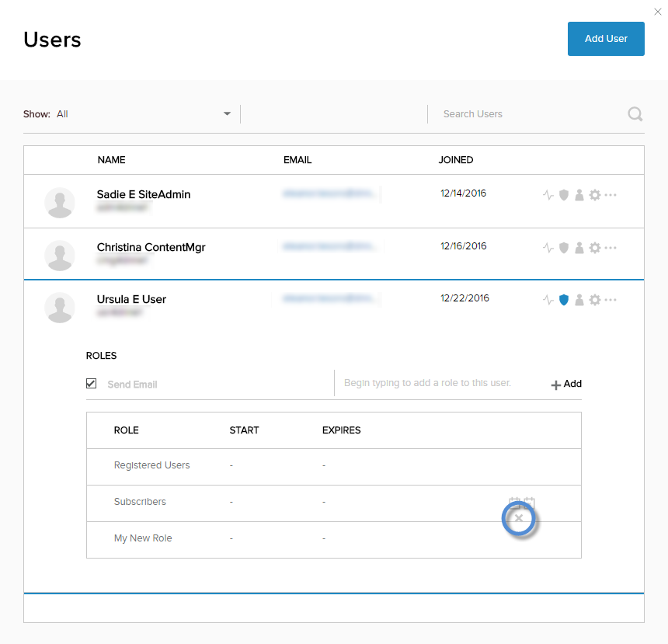Click Sadie E SiteAdmin's blurred email
Viewport: 668px width, 644px height.
tap(330, 194)
